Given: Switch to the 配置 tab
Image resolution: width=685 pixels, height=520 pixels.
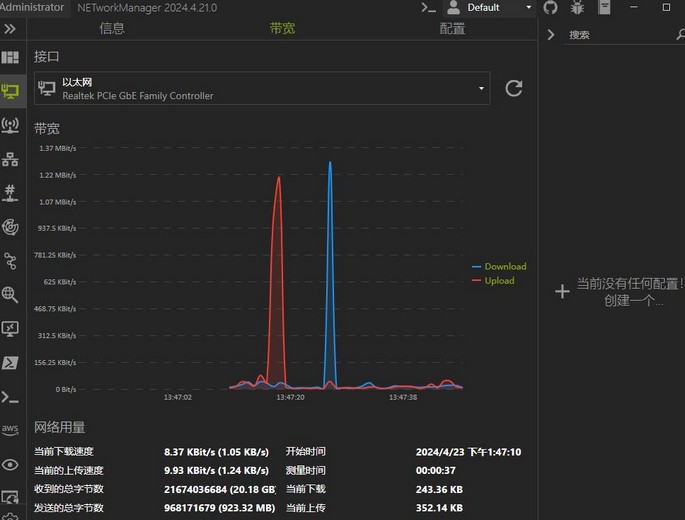Looking at the screenshot, I should (x=452, y=29).
